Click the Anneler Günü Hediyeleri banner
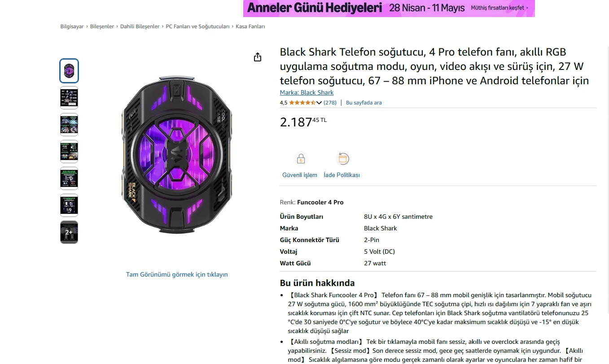609x364 pixels. coord(389,8)
